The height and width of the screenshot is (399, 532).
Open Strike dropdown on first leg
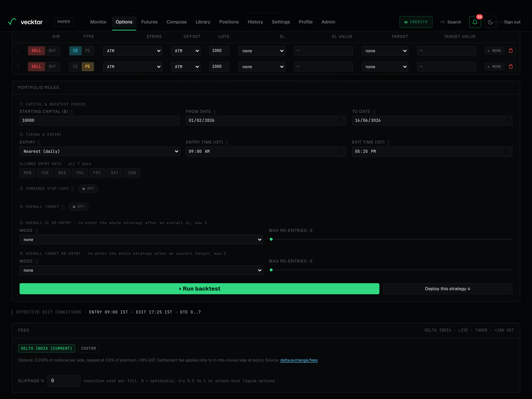click(x=132, y=51)
